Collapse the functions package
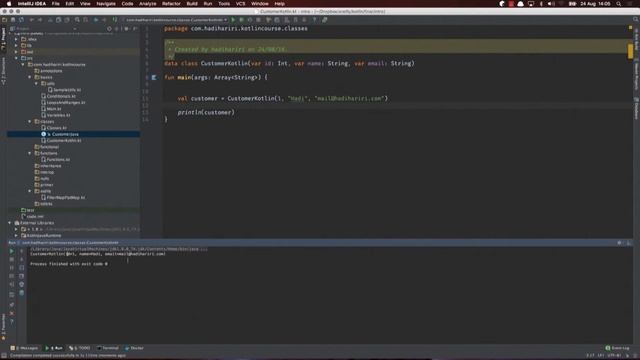 30,153
